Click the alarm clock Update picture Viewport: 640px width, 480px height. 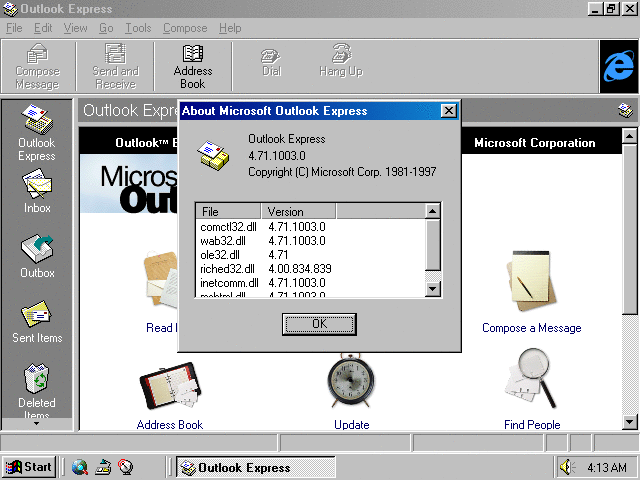pos(351,380)
